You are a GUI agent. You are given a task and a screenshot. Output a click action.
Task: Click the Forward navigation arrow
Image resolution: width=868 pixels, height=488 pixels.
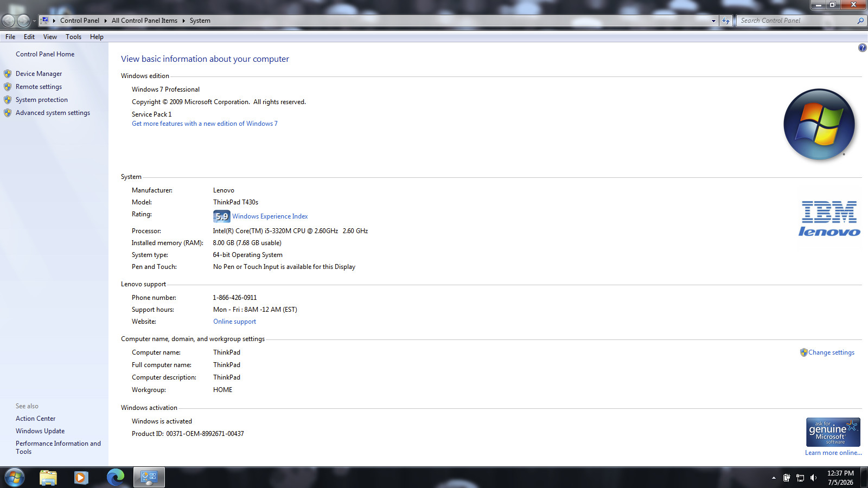point(23,21)
